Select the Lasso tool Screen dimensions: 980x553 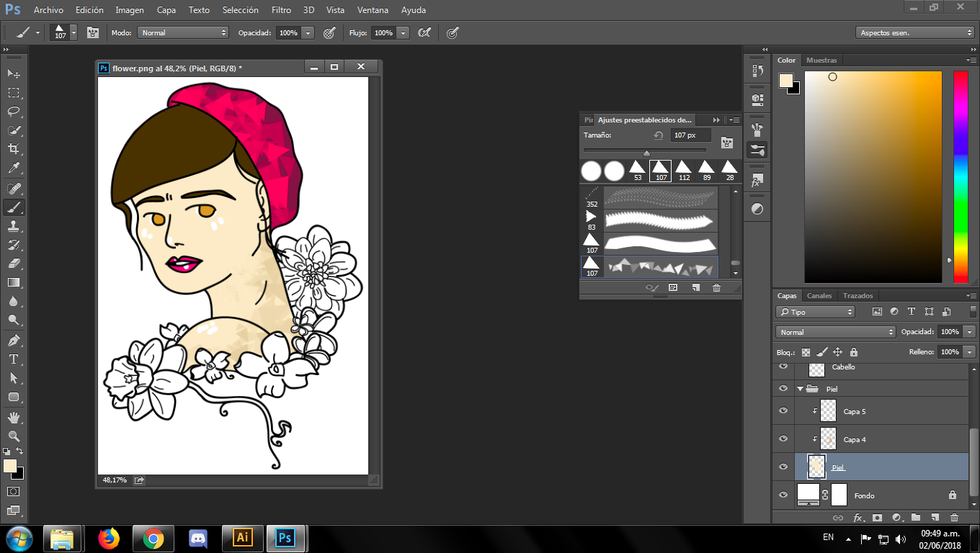13,112
